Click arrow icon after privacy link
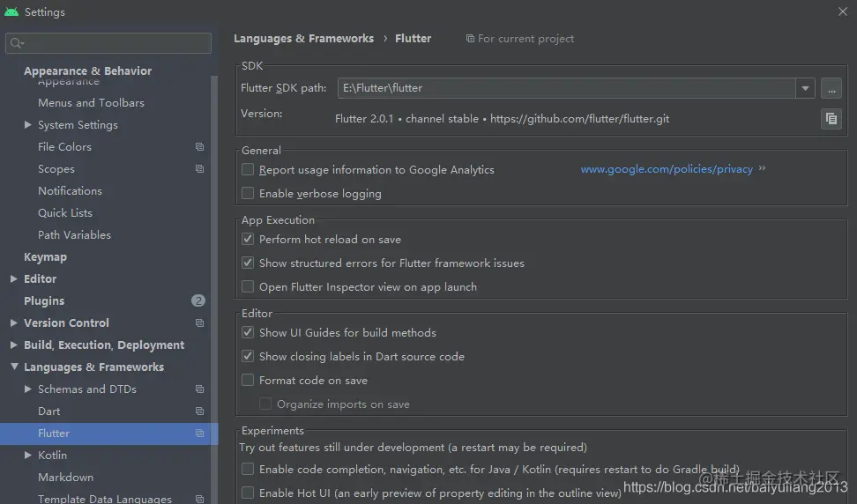The image size is (857, 504). click(762, 168)
